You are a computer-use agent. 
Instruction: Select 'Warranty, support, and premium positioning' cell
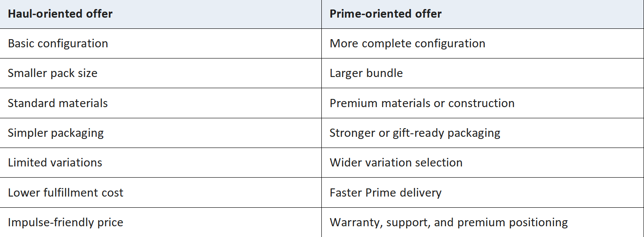(x=483, y=222)
